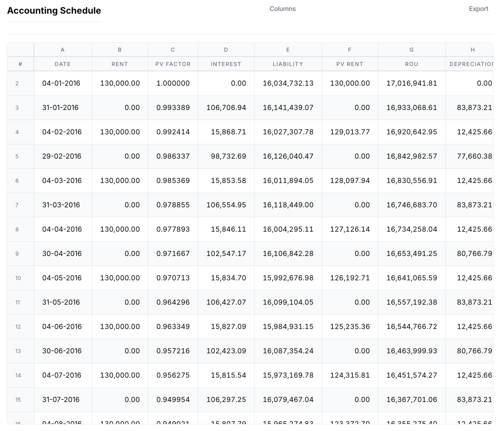
Task: Select the interest value 106,706.94
Action: [226, 107]
